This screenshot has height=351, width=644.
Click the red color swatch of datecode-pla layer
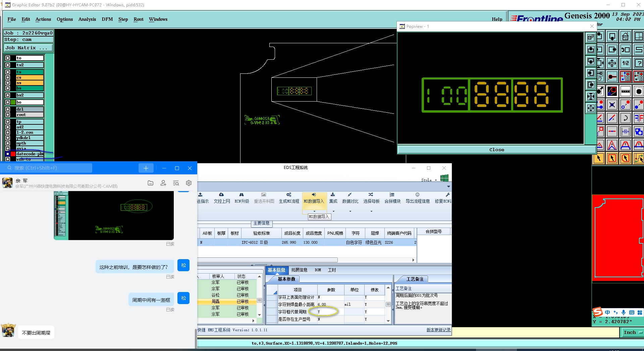point(13,154)
